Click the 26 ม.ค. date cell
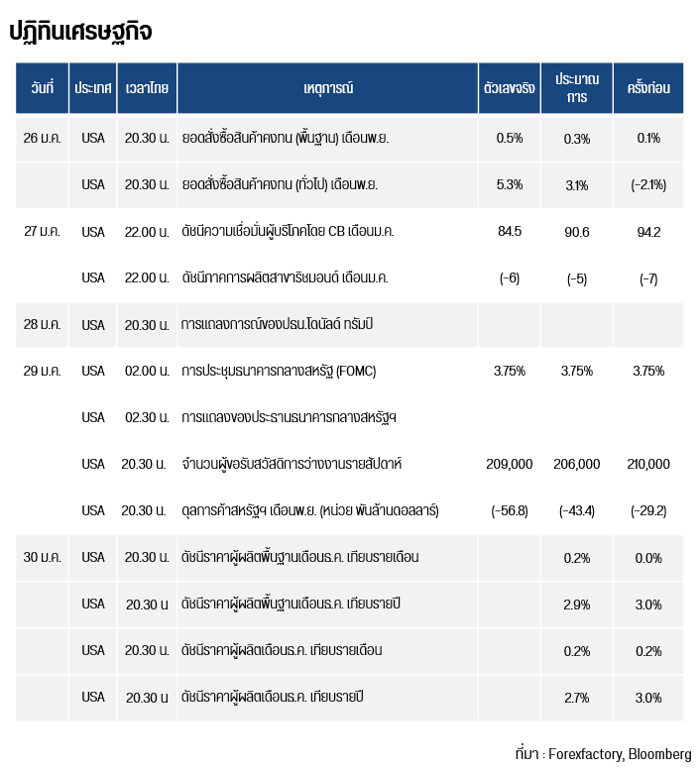Screen dimensions: 700x772 coord(42,138)
